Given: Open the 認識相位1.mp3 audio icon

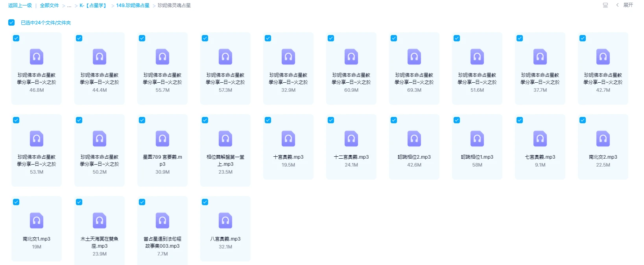Looking at the screenshot, I should click(x=477, y=139).
